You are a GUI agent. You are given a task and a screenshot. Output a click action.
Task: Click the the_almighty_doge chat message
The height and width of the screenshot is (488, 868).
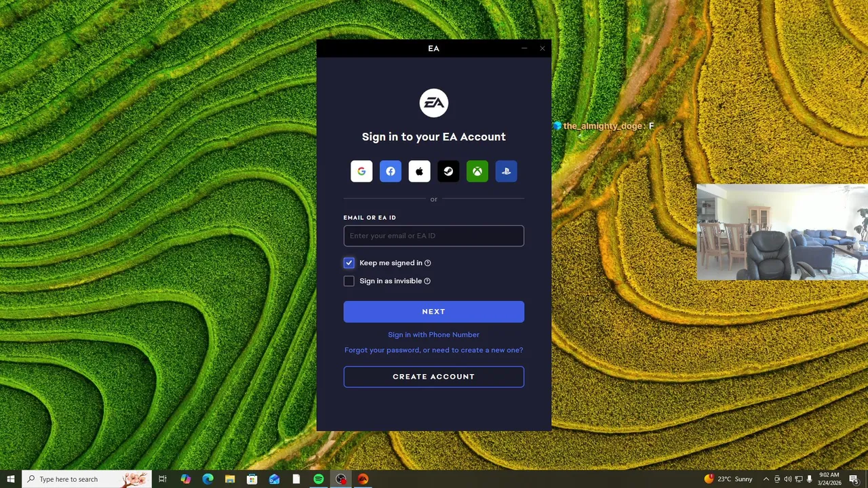(x=604, y=126)
